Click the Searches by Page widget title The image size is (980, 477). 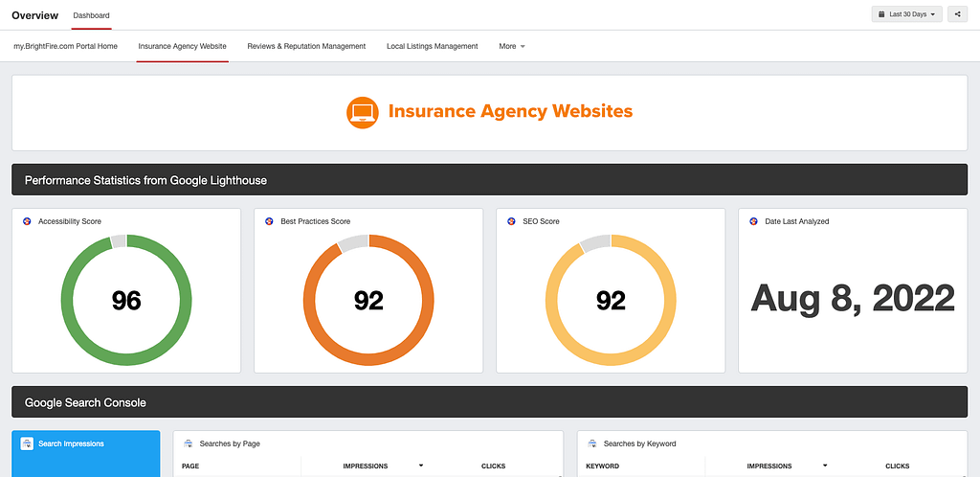point(230,443)
